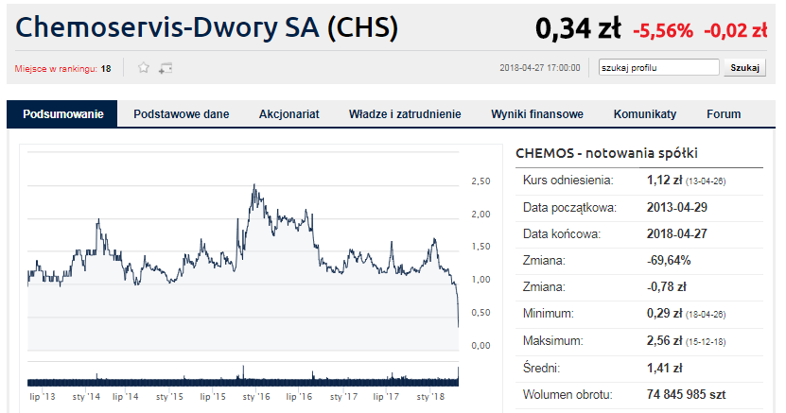Switch to the Forum tab
The height and width of the screenshot is (413, 786).
tap(723, 114)
